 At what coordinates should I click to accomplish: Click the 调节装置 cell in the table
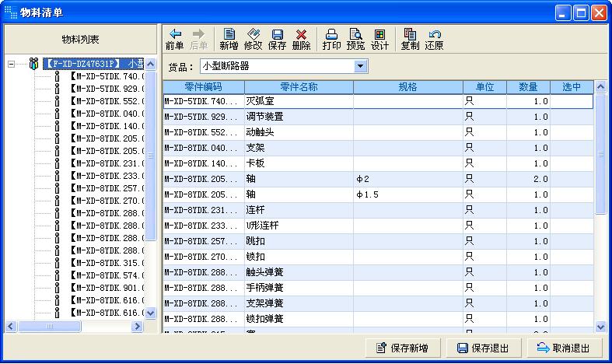299,117
